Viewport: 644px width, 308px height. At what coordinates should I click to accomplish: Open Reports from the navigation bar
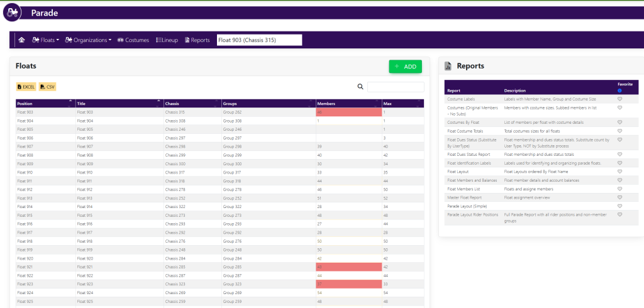(x=197, y=40)
